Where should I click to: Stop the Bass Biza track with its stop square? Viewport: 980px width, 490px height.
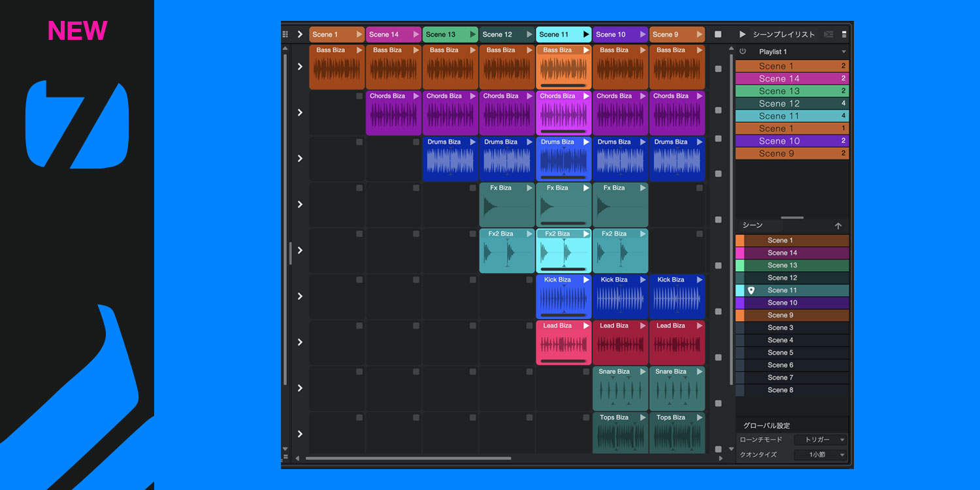coord(718,69)
